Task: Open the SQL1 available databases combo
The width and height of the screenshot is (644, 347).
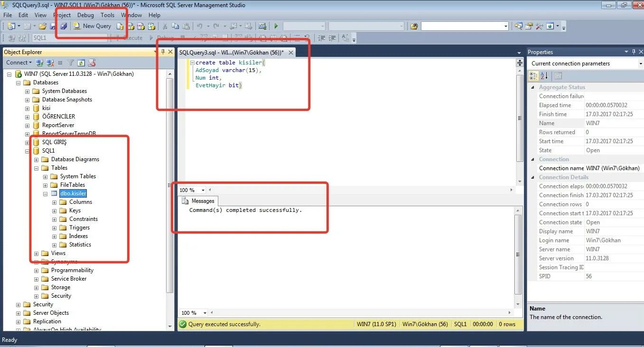Action: (69, 37)
